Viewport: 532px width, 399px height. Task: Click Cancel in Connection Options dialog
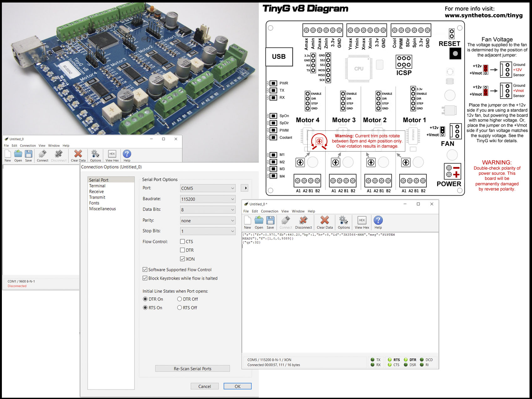[205, 386]
